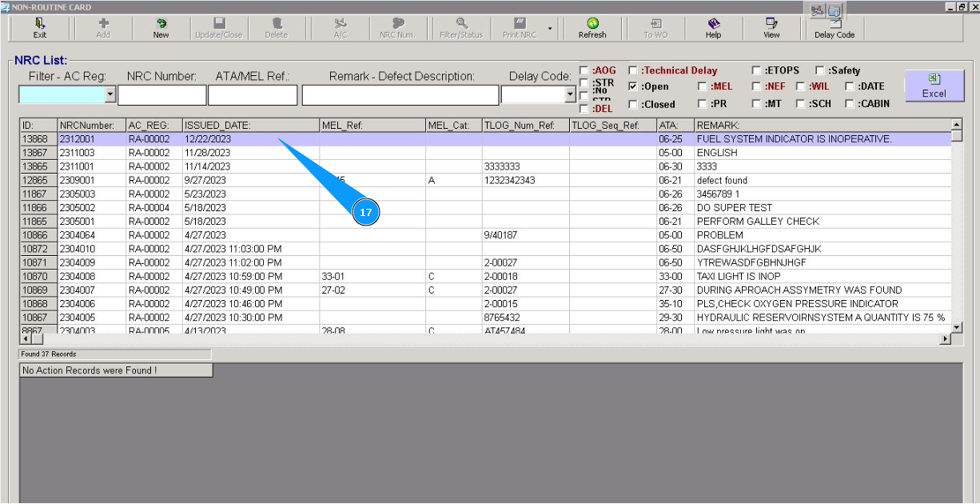Viewport: 980px width, 504px height.
Task: Uncheck the Open status checkbox
Action: pos(633,86)
